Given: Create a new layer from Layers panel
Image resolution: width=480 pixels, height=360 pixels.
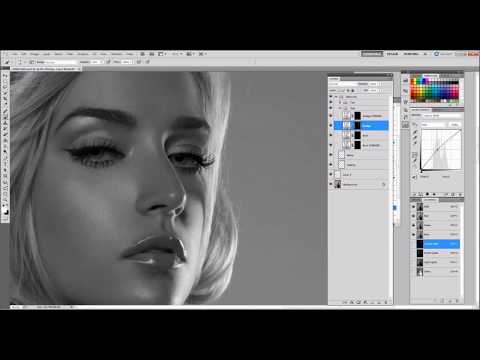Looking at the screenshot, I should pyautogui.click(x=379, y=302).
